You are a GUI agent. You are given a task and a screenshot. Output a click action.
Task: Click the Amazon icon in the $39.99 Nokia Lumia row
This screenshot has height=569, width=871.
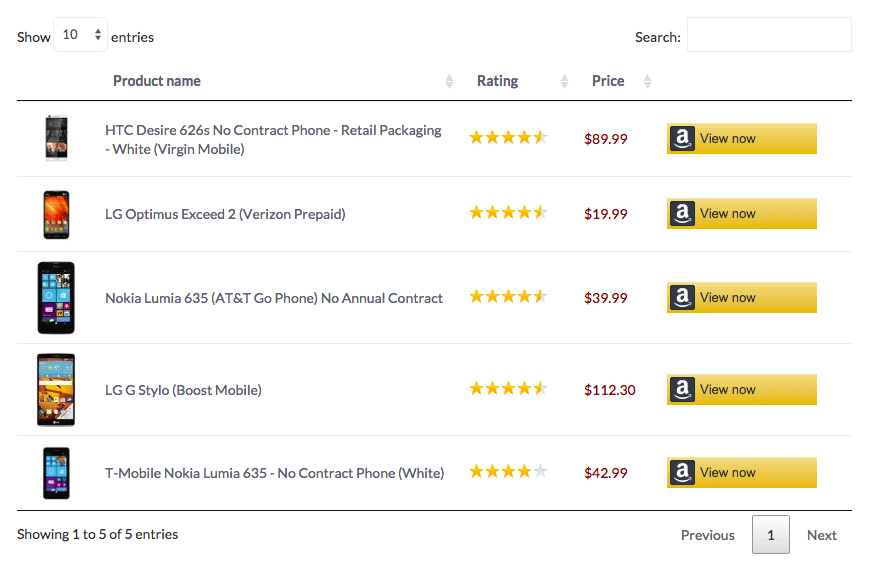pos(683,298)
